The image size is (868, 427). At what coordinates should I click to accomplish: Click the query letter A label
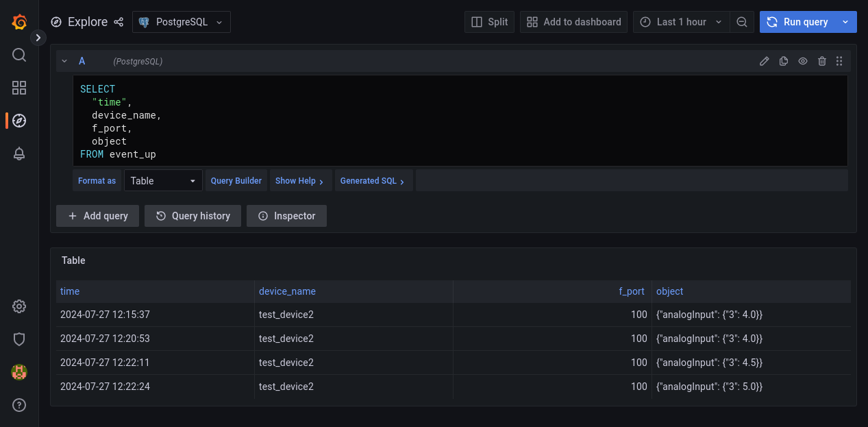pos(82,61)
